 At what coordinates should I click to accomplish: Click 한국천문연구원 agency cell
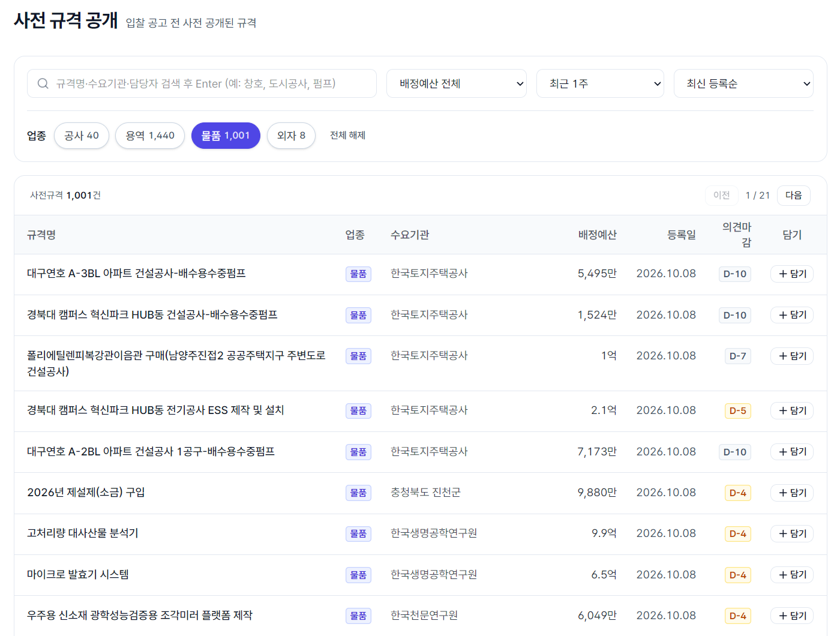click(x=424, y=616)
